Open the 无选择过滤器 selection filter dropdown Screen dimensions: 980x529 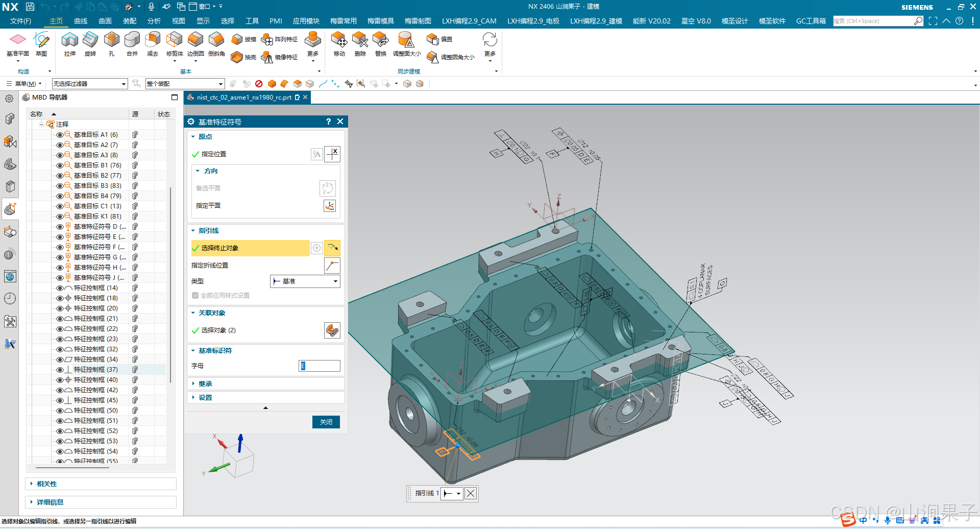(90, 84)
